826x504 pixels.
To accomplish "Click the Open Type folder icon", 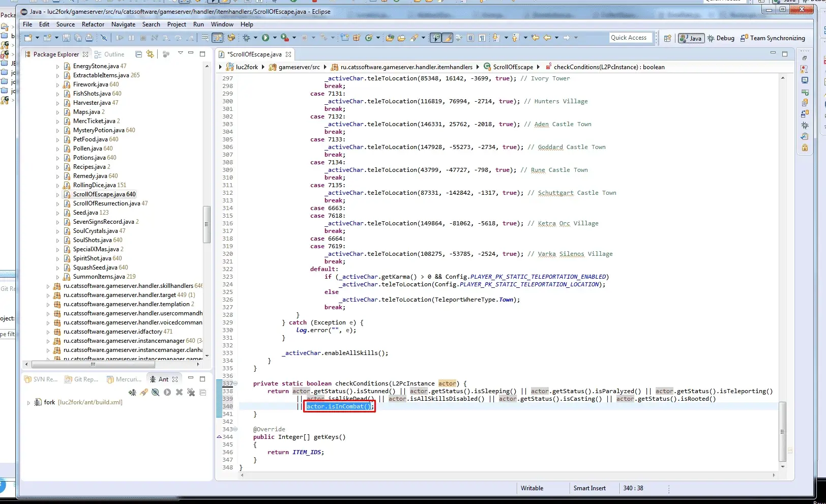I will 390,38.
